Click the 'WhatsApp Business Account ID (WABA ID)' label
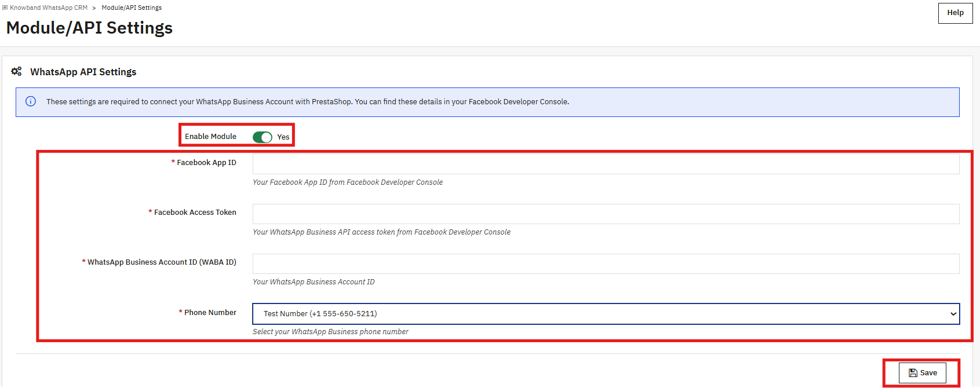980x388 pixels. (162, 262)
